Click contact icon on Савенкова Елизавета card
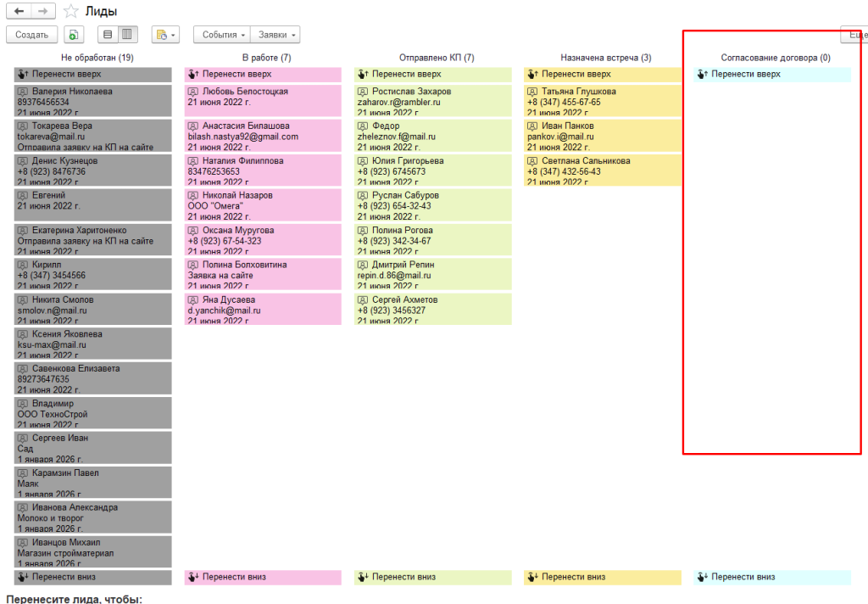Viewport: 868px width, 604px height. click(x=23, y=368)
